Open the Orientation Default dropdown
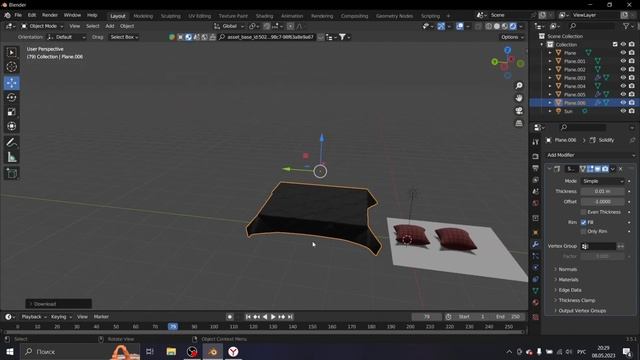The height and width of the screenshot is (360, 640). pyautogui.click(x=66, y=37)
